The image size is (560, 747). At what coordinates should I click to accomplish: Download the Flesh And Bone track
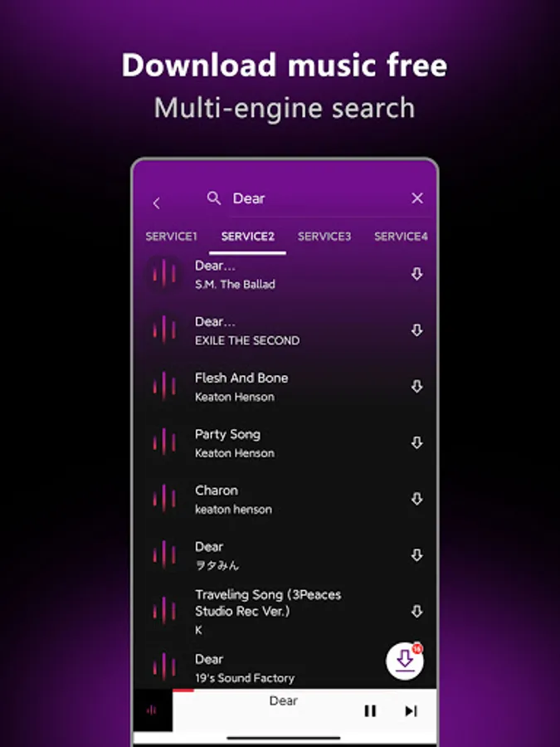coord(416,386)
